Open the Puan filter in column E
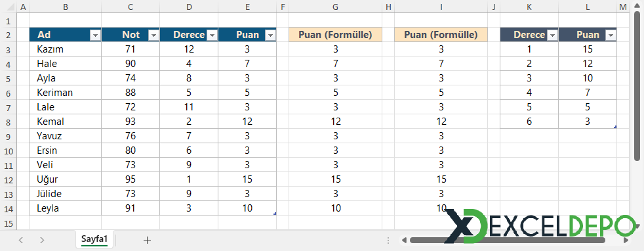Viewport: 644px width, 251px height. [270, 35]
